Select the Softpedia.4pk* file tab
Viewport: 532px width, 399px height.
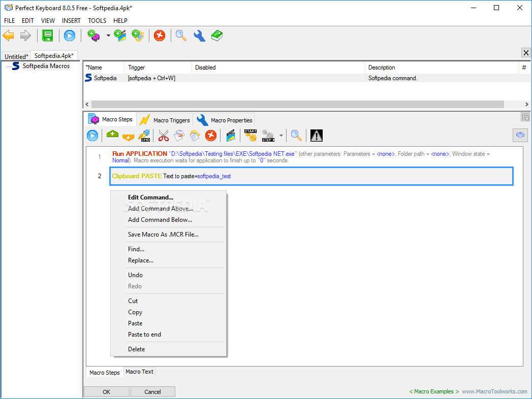[x=54, y=56]
